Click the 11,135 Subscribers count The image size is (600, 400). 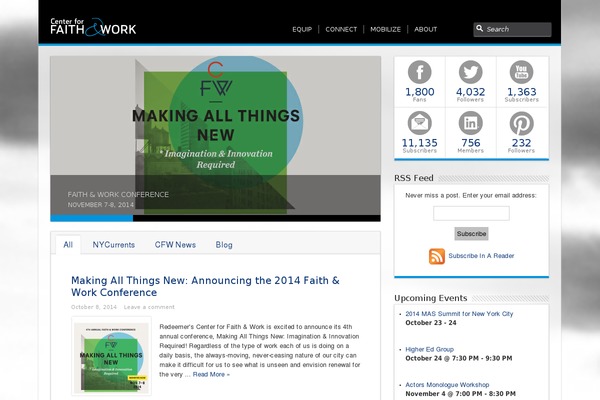click(419, 143)
